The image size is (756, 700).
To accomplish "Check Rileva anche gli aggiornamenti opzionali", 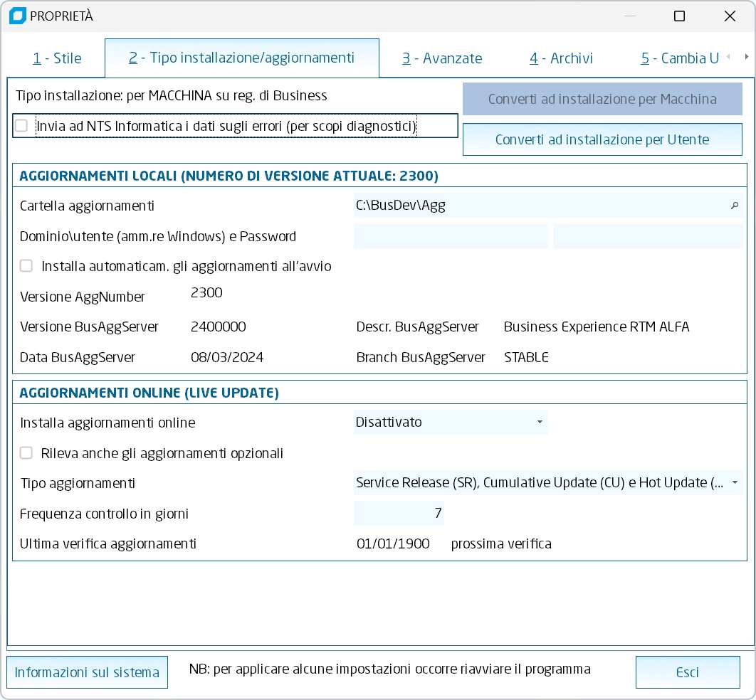I will click(x=26, y=453).
